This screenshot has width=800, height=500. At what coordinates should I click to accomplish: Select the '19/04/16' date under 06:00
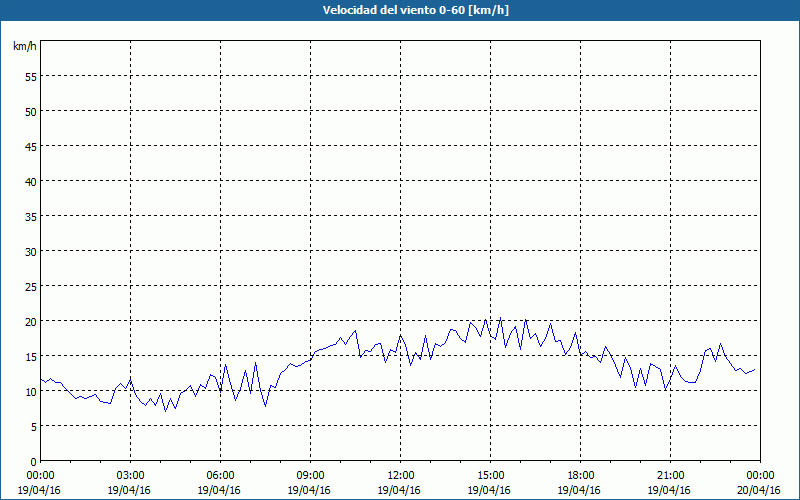click(x=219, y=490)
